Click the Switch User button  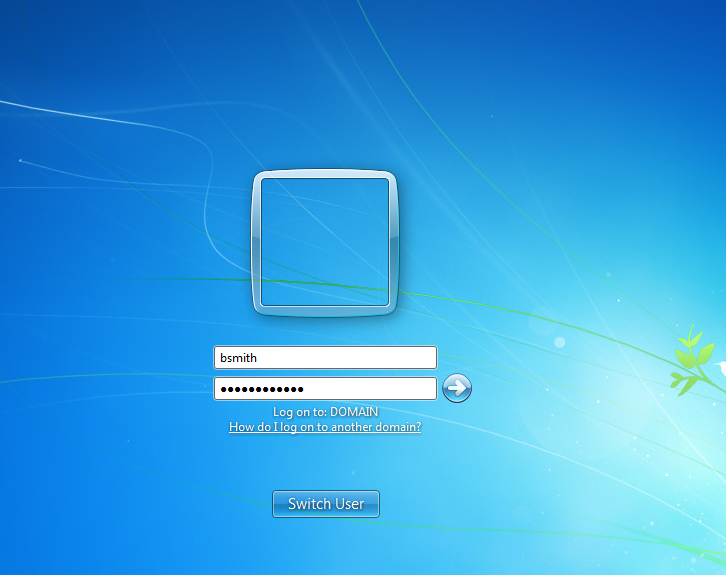[326, 504]
